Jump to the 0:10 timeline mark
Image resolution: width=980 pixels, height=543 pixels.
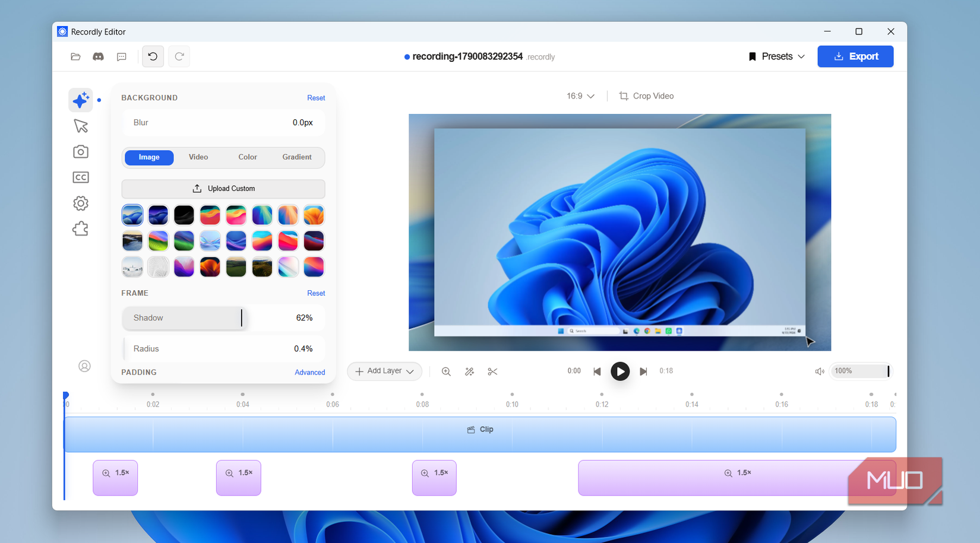[512, 405]
